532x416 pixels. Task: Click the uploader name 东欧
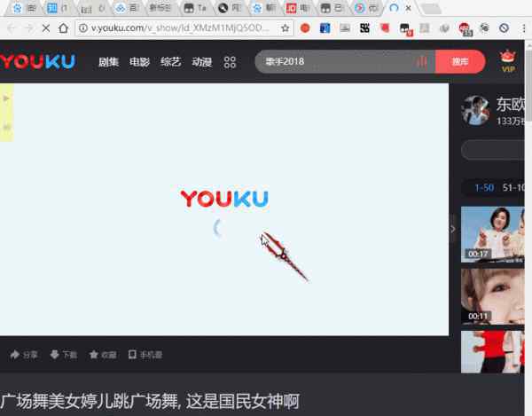[x=511, y=104]
